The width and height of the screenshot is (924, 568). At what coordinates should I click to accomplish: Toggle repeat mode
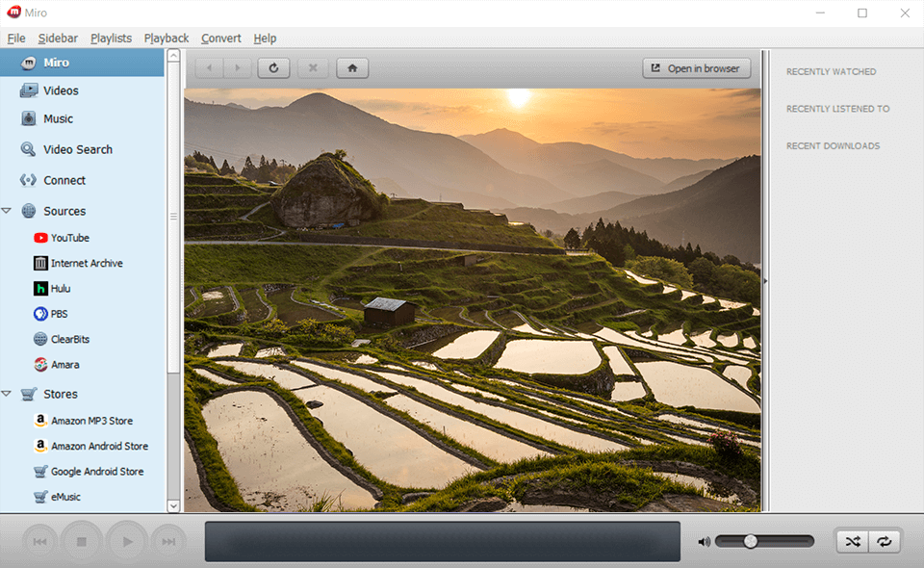885,541
